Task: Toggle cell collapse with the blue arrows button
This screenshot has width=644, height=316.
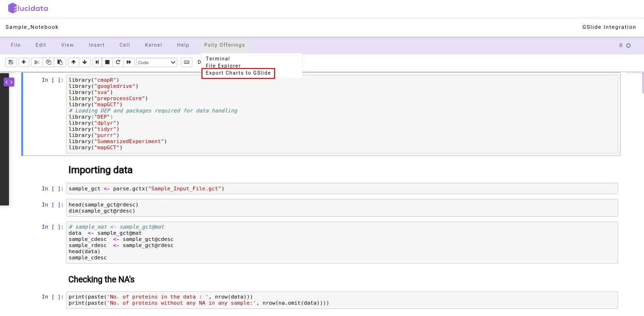Action: point(8,82)
